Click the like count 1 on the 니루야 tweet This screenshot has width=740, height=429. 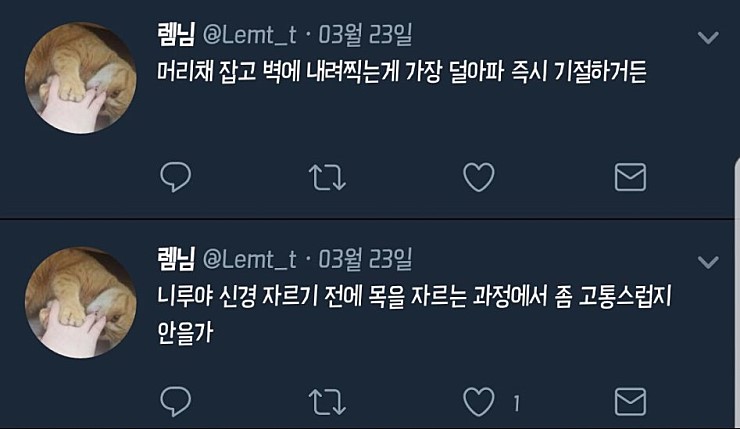(x=516, y=404)
